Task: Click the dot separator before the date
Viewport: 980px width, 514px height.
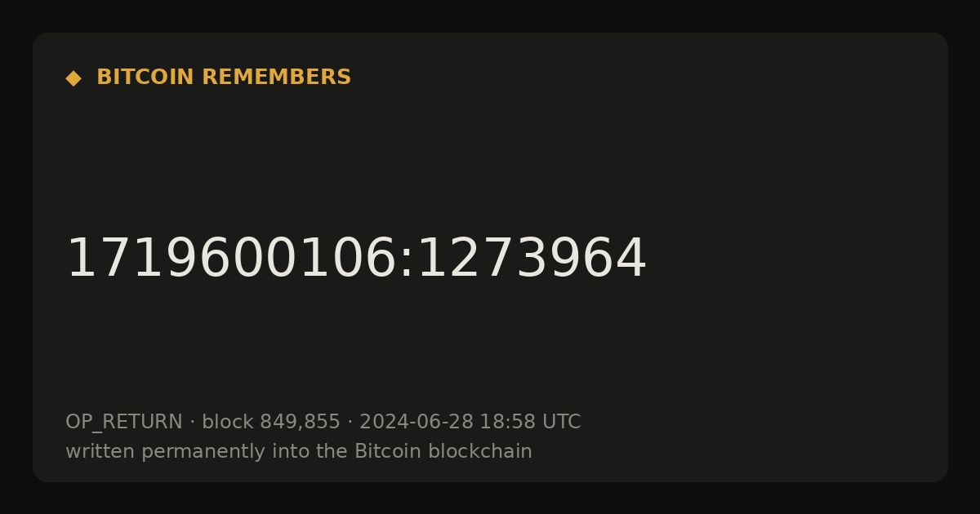Action: click(x=350, y=423)
